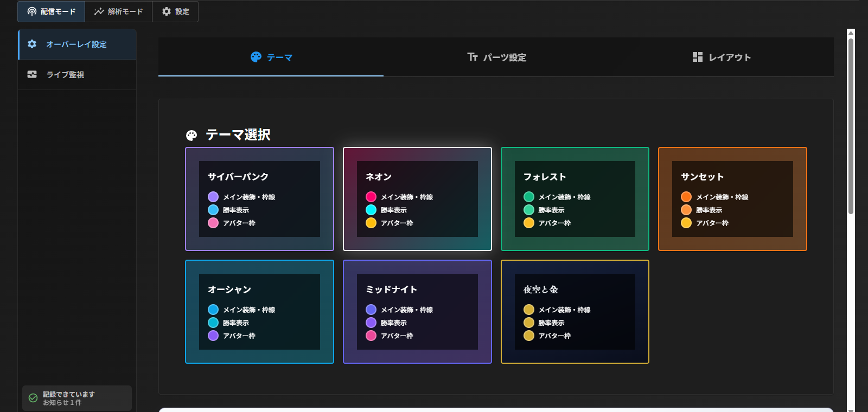Select the ネオン theme card
This screenshot has width=868, height=412.
[417, 199]
